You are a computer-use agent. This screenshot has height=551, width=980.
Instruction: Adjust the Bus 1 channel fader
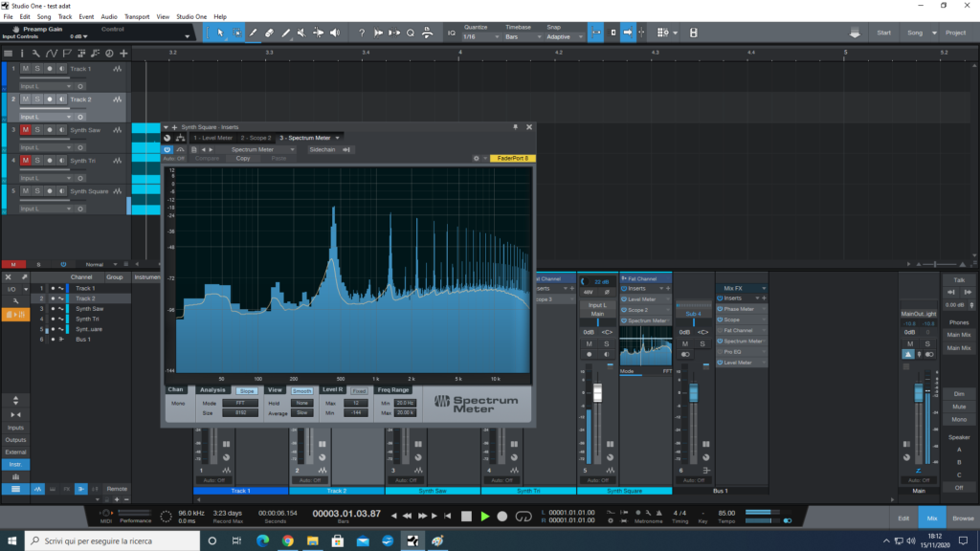pos(693,393)
